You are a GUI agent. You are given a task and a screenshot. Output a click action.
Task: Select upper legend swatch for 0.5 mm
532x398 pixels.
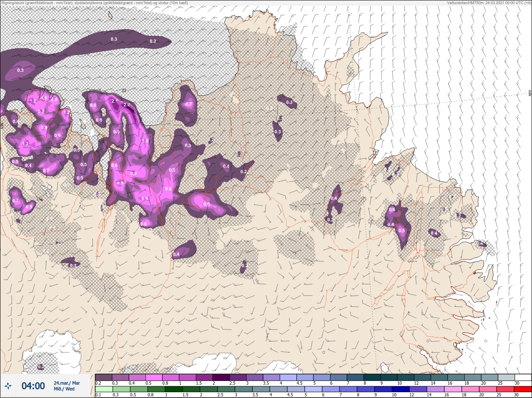coord(154,377)
